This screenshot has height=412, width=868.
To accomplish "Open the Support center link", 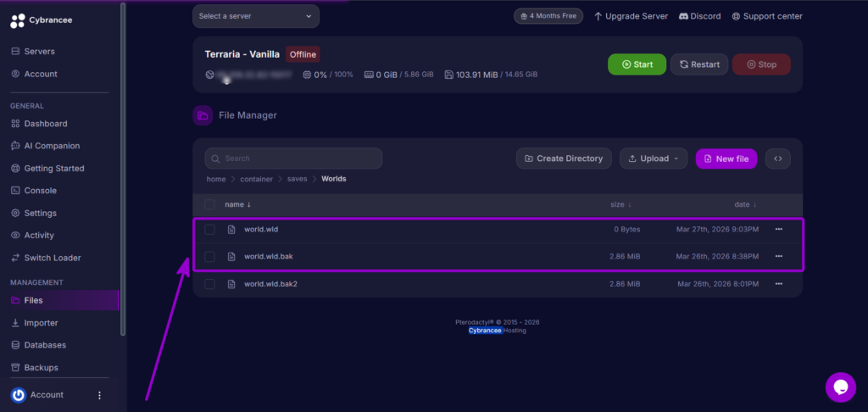I will (766, 16).
